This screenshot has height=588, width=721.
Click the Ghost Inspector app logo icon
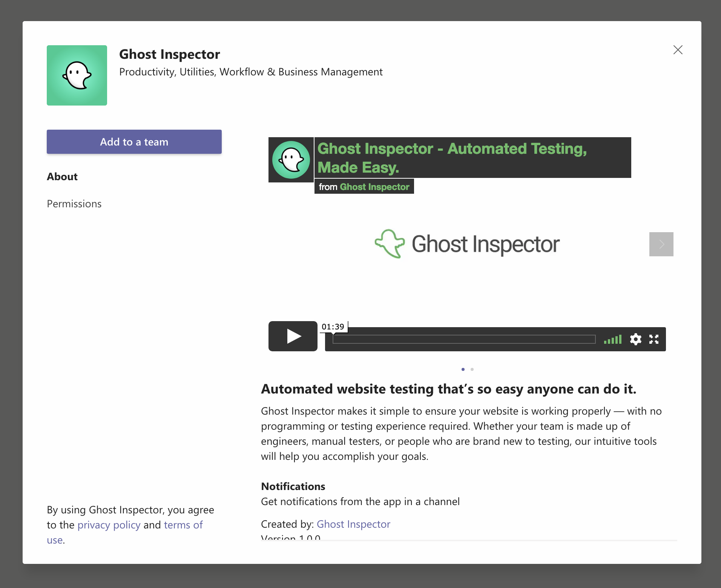pyautogui.click(x=77, y=75)
